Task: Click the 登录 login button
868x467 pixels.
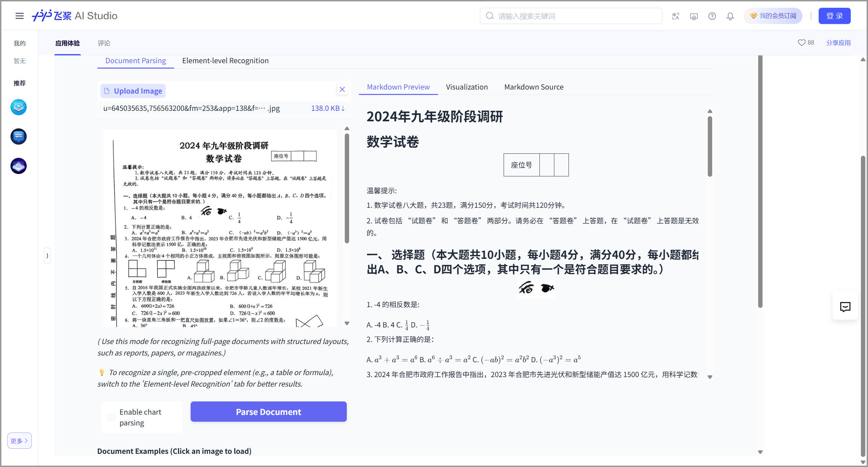Action: point(834,16)
